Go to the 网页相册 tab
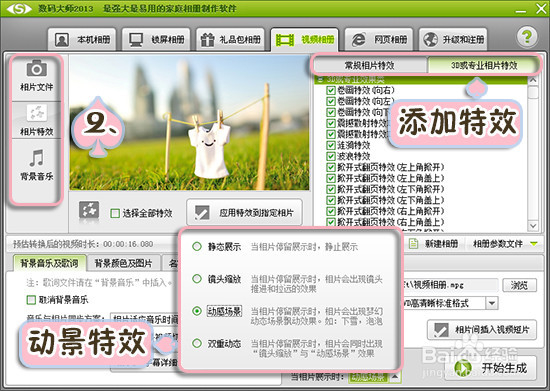550x391 pixels. [379, 39]
